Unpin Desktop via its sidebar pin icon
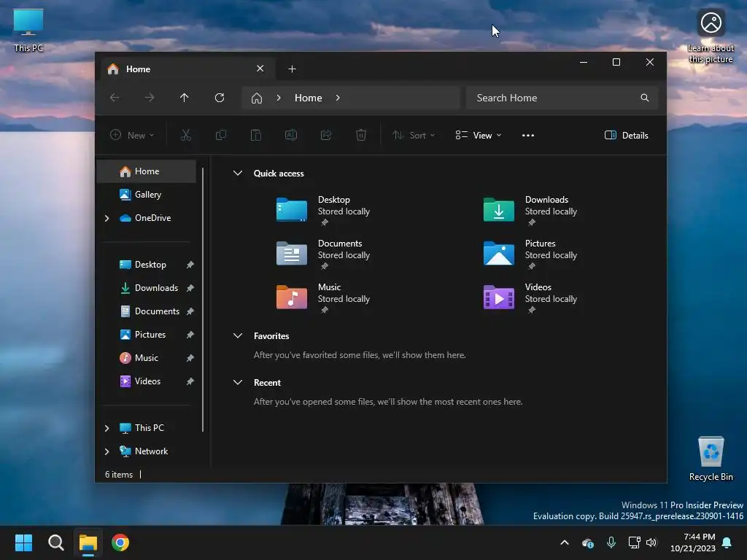Image resolution: width=747 pixels, height=560 pixels. tap(190, 265)
